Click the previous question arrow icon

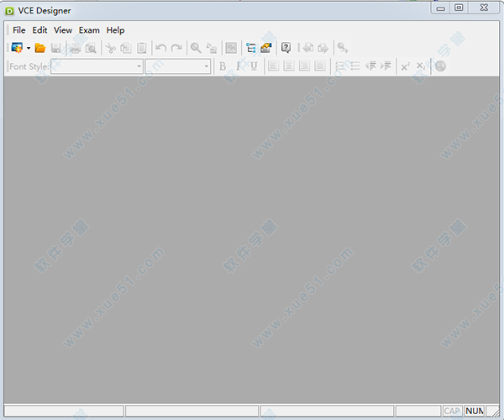tap(308, 48)
